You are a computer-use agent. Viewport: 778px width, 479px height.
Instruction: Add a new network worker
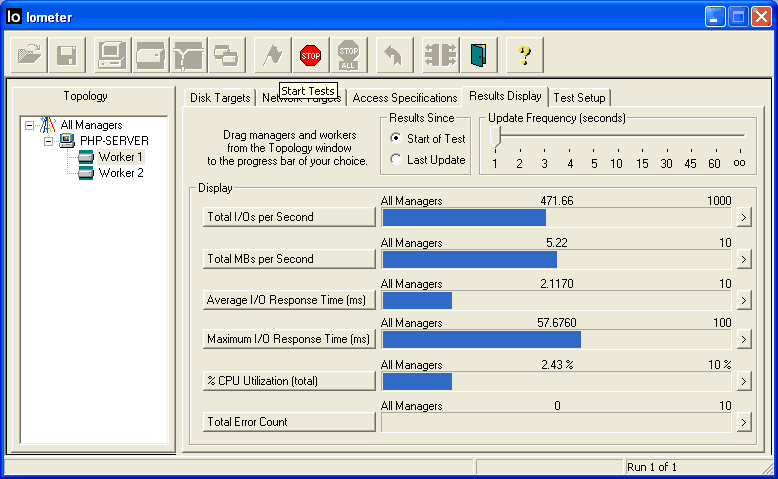189,55
